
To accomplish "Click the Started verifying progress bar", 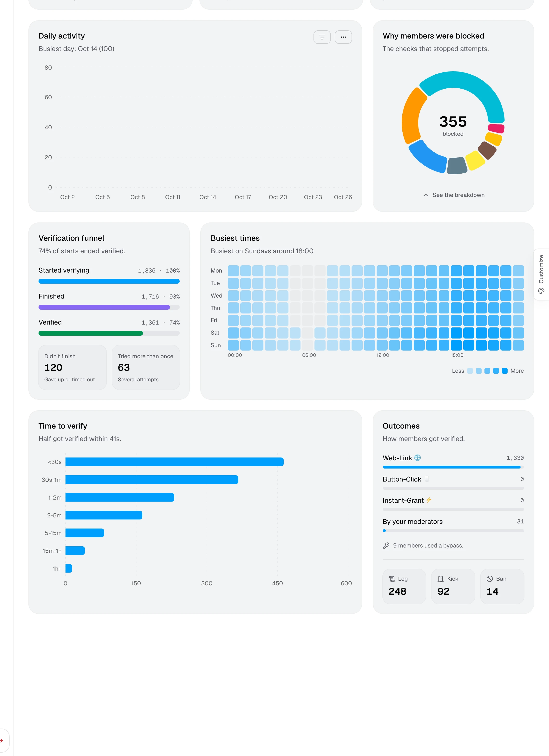I will 109,281.
